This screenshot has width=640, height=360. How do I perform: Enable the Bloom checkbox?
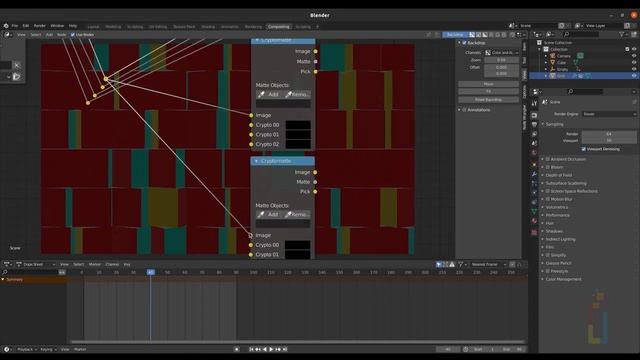coord(548,167)
